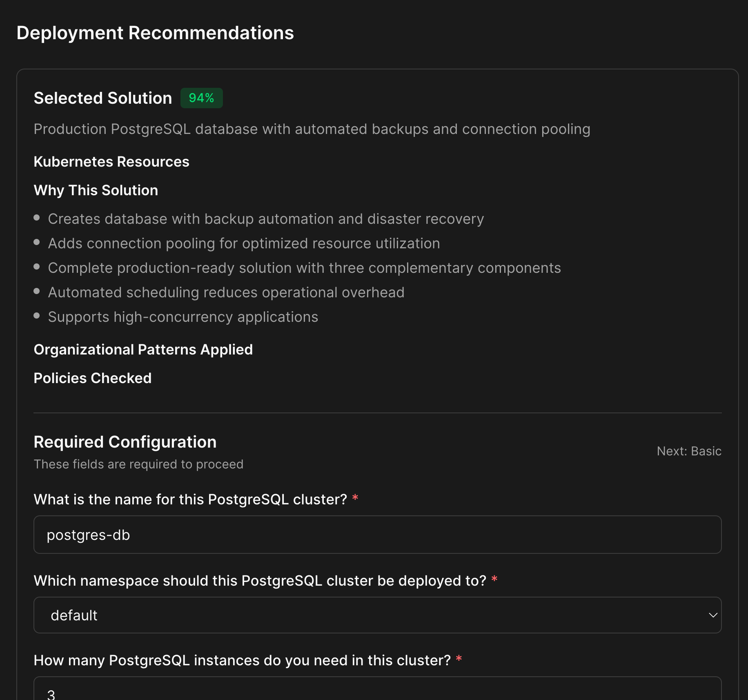The width and height of the screenshot is (748, 700).
Task: Click the production PostgreSQL solution description
Action: pyautogui.click(x=312, y=129)
